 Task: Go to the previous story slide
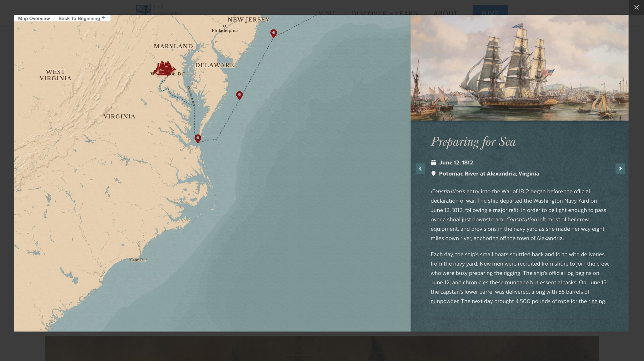coord(420,169)
